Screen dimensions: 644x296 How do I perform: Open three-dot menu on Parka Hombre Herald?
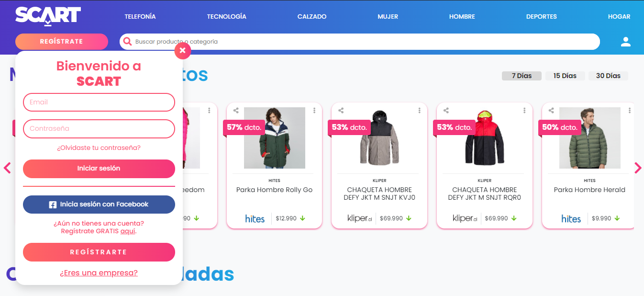[630, 111]
